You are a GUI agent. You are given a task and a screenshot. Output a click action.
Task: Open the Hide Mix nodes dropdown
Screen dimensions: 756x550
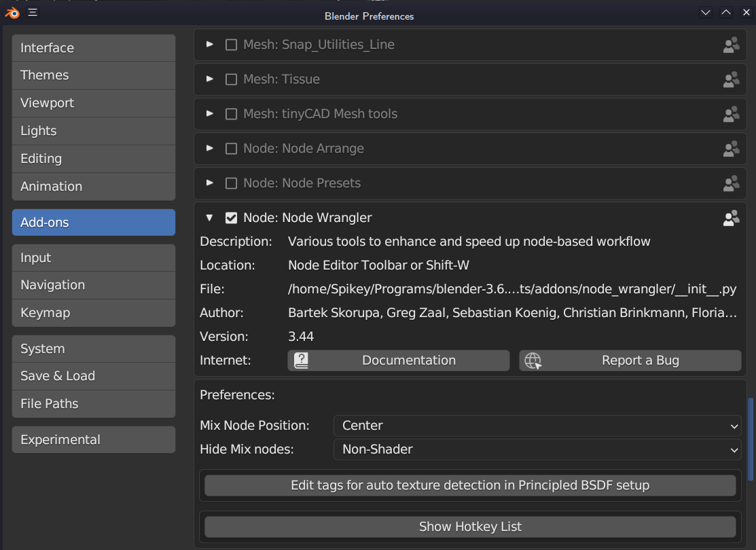tap(537, 450)
